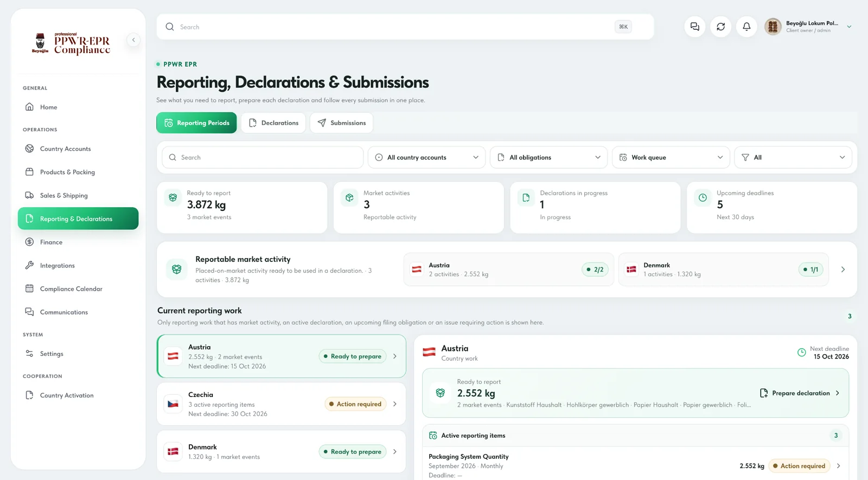Open the notifications bell
The image size is (868, 480).
tap(746, 27)
